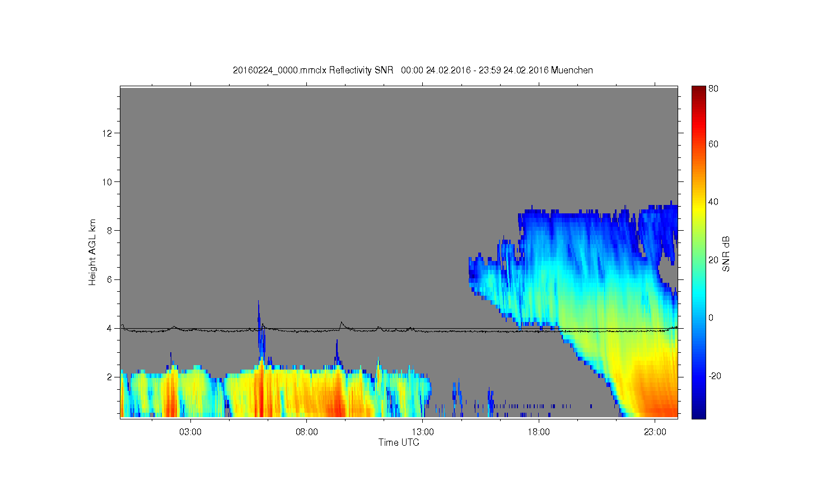Click the '03:00' time tick label
This screenshot has height=504, width=840.
click(x=190, y=432)
